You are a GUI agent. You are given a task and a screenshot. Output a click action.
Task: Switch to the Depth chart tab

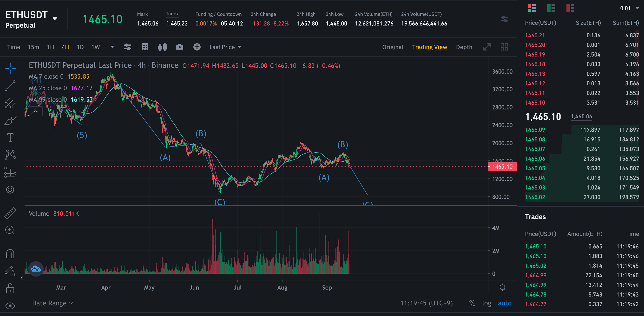464,47
